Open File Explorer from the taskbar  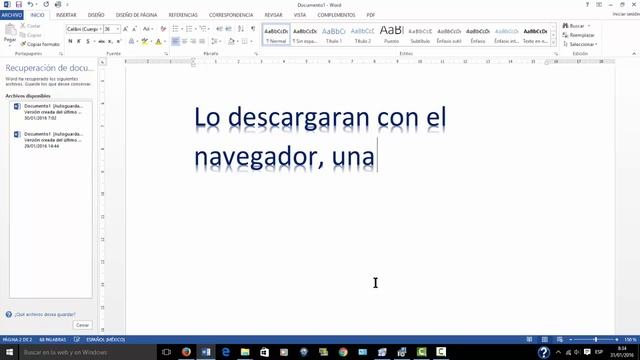(245, 352)
